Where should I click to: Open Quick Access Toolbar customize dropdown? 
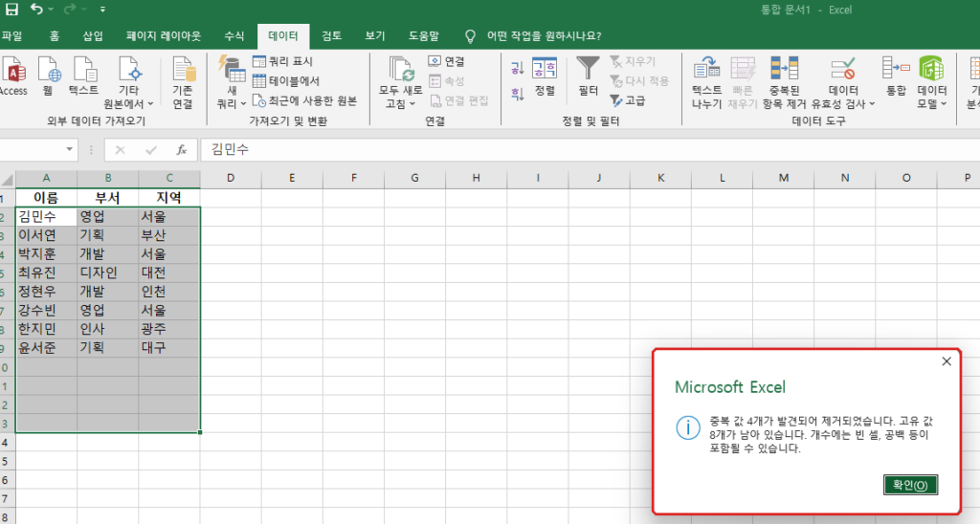(102, 10)
